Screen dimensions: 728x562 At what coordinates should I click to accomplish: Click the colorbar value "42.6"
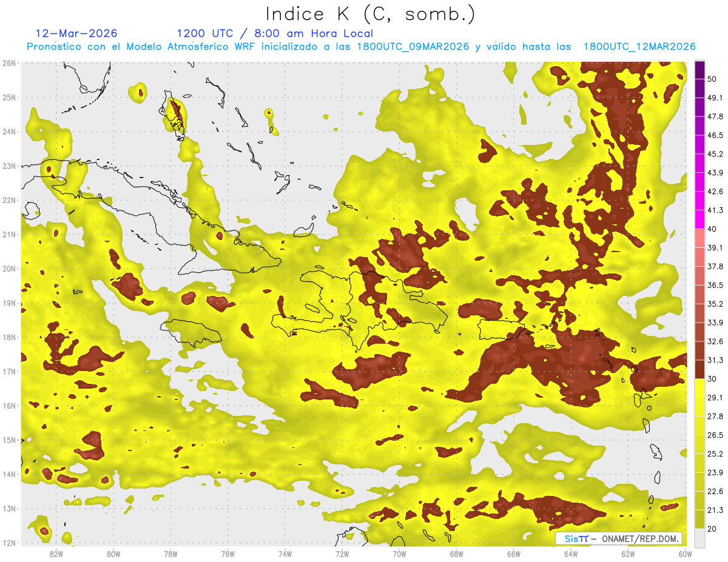click(x=715, y=192)
